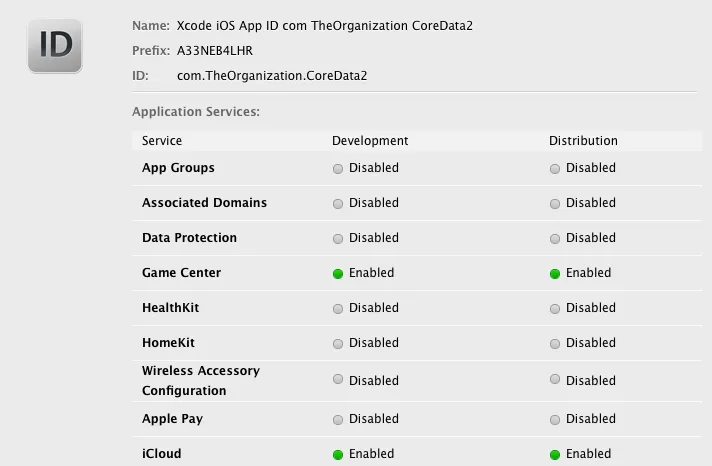Click Data Protection Development status dot
The width and height of the screenshot is (712, 466).
pyautogui.click(x=338, y=239)
